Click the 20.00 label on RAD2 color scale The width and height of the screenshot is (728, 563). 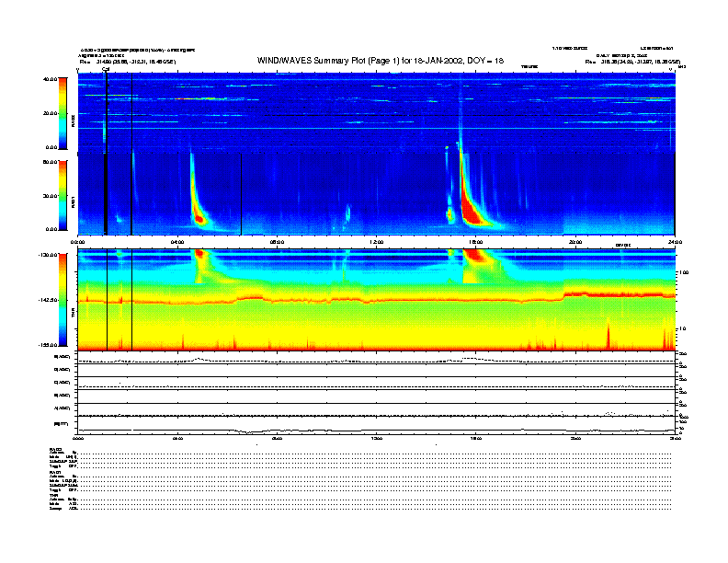[x=50, y=113]
